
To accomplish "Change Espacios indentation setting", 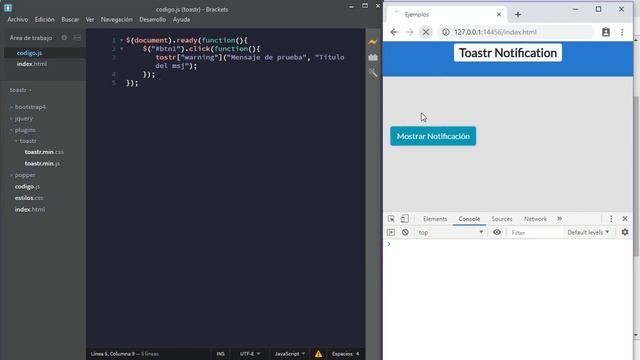I will point(345,354).
